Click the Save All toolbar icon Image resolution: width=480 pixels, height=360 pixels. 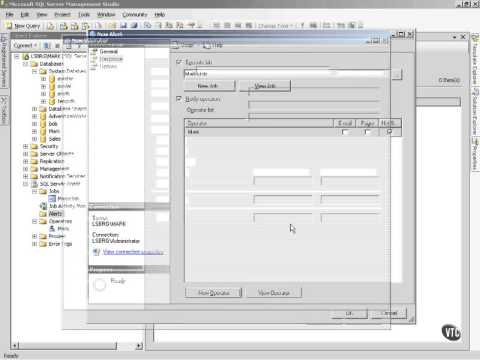tap(134, 26)
